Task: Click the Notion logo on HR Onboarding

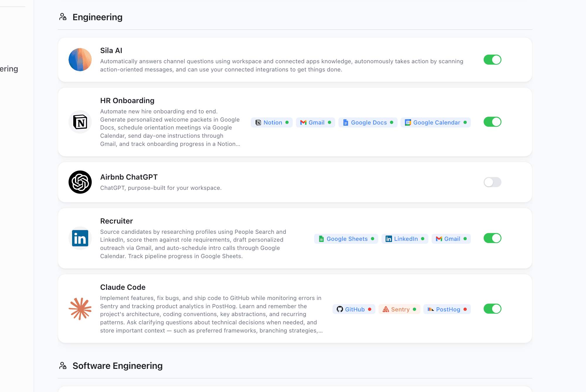Action: tap(258, 122)
